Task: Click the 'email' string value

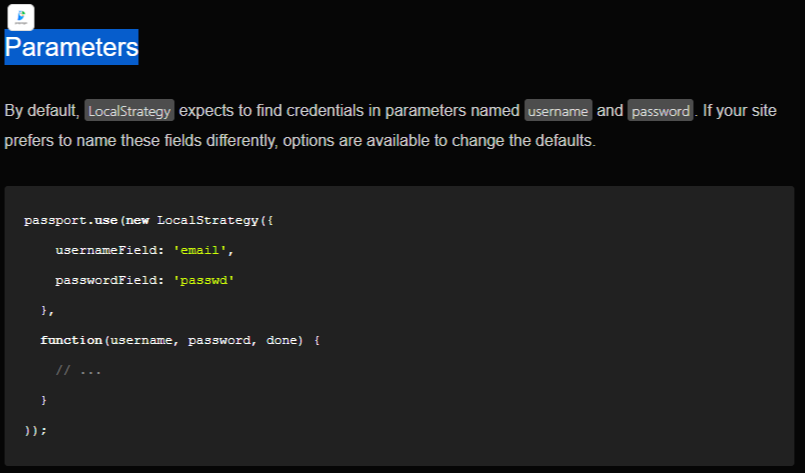Action: pyautogui.click(x=202, y=250)
